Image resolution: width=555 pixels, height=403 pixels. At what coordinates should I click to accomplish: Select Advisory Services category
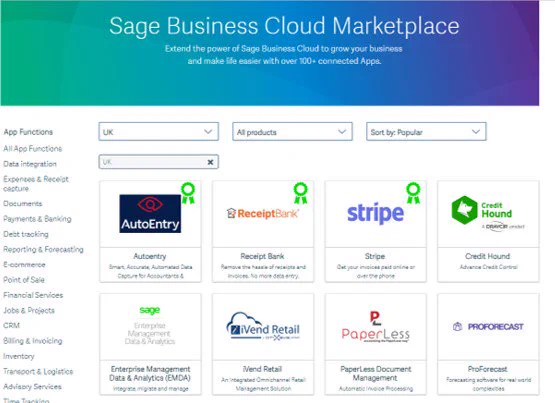32,386
